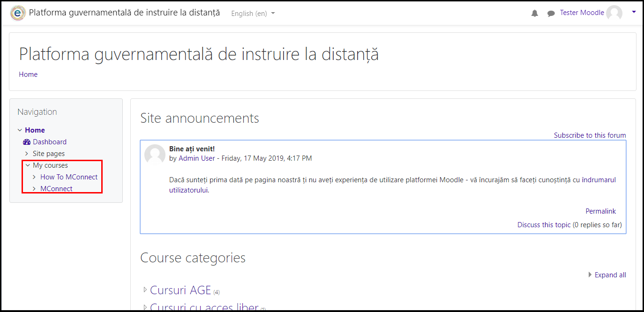
Task: Select Site pages in navigation tree
Action: click(x=49, y=154)
